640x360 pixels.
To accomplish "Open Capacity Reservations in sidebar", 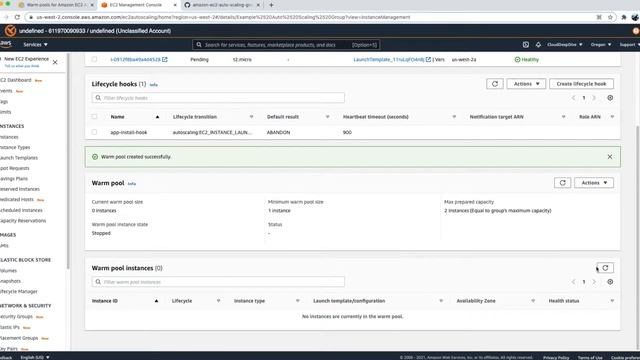I will tap(23, 221).
